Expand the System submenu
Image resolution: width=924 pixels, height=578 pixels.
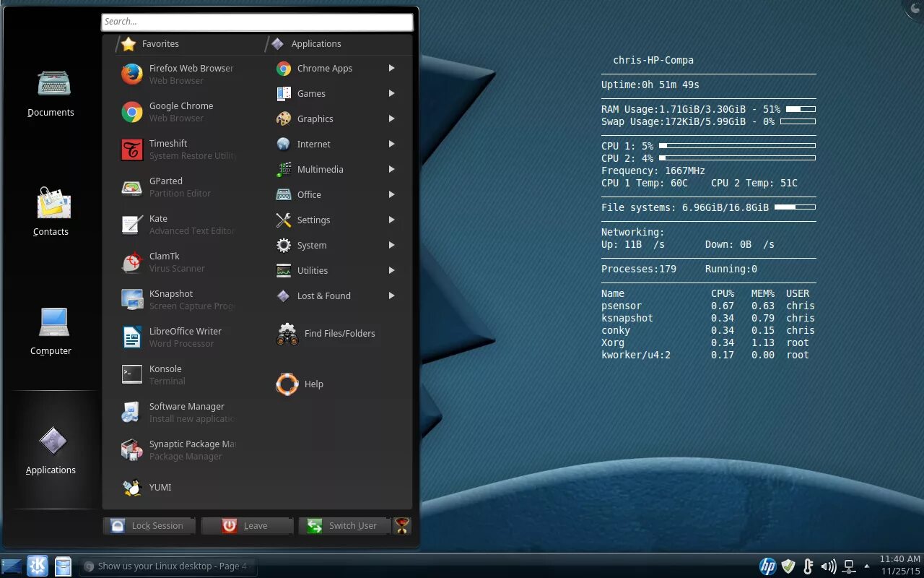[336, 245]
